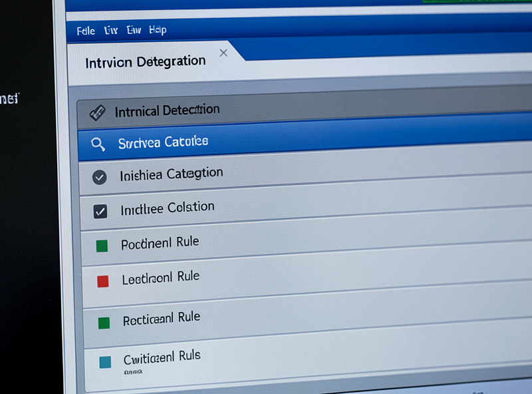The image size is (532, 394).
Task: Click the magnifier icon in Svdvea Catolee row
Action: 98,144
